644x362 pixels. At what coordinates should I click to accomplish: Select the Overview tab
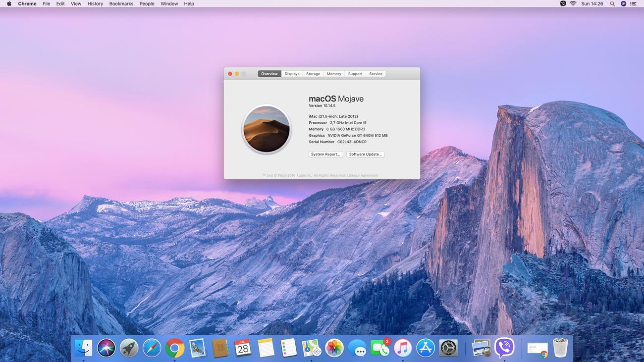coord(269,74)
